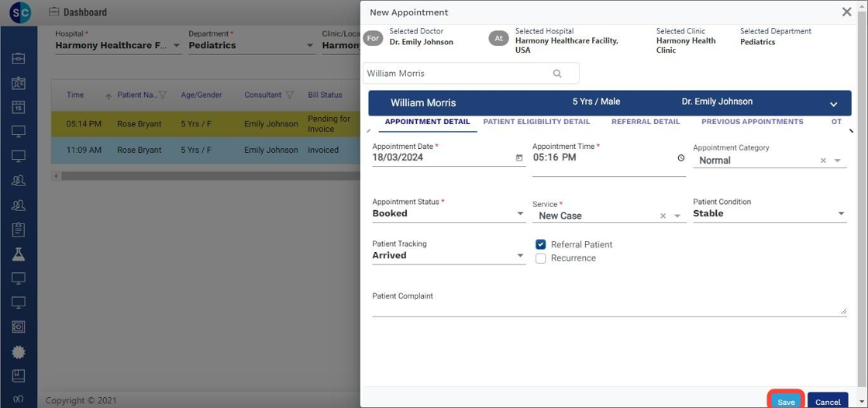Open the filter on Consultant column
This screenshot has height=408, width=868.
point(290,95)
